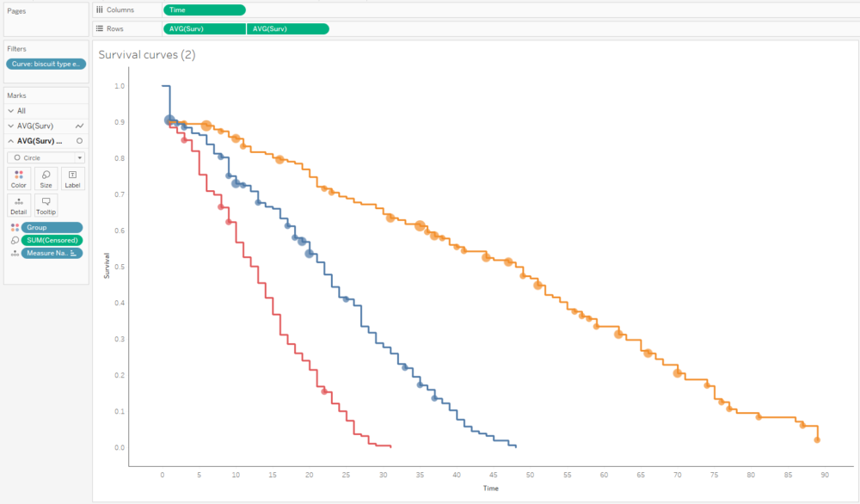The height and width of the screenshot is (504, 860).
Task: Click the detail icon beside Measure Names pill
Action: pos(14,254)
